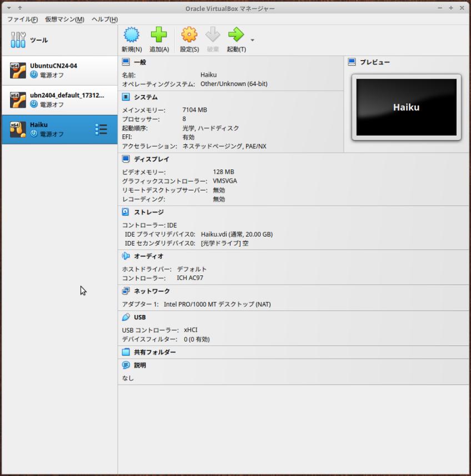
Task: Click the power-off icon under UbuntuCN24-04
Action: 34,74
